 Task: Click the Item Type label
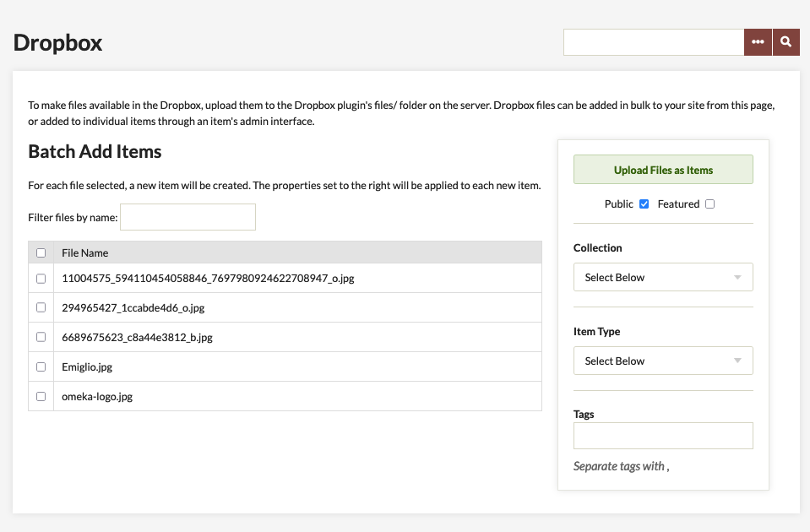point(596,332)
